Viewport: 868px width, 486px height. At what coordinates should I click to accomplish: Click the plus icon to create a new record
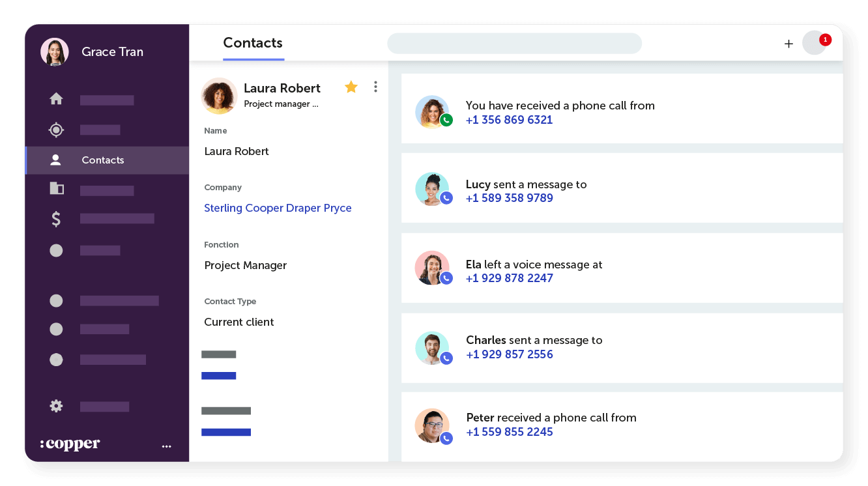[788, 43]
